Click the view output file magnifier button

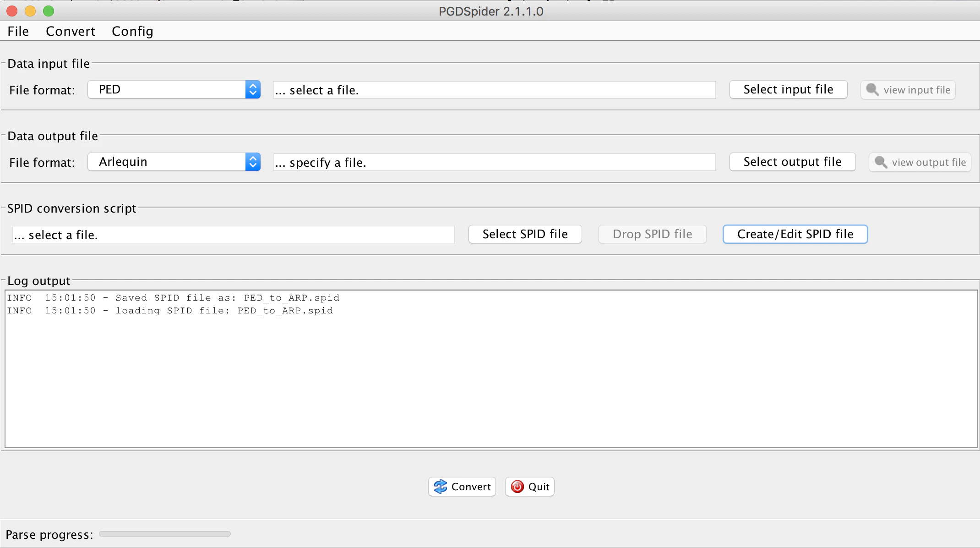[x=920, y=162]
